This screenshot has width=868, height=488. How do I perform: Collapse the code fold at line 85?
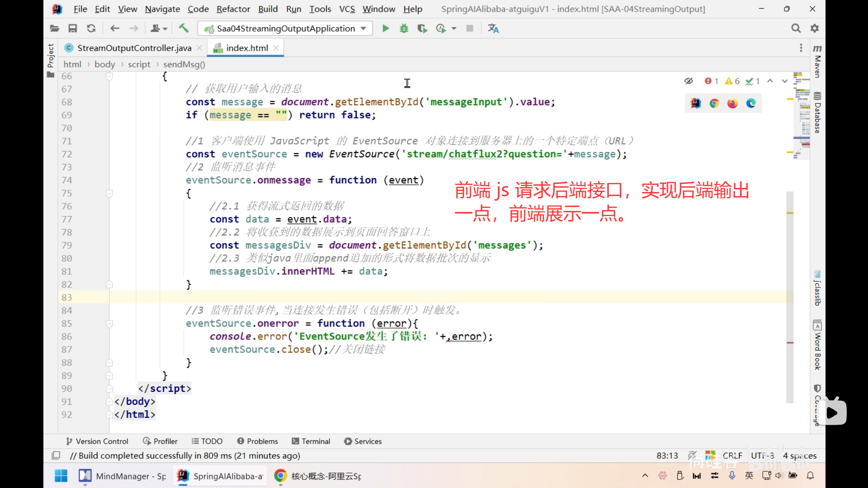pos(109,324)
